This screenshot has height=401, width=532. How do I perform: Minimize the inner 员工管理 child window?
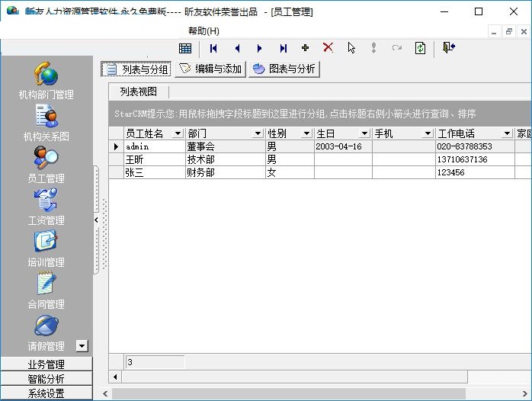pyautogui.click(x=494, y=32)
